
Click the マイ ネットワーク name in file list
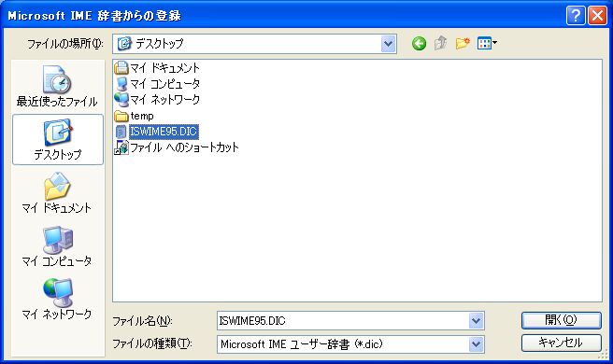[x=165, y=100]
